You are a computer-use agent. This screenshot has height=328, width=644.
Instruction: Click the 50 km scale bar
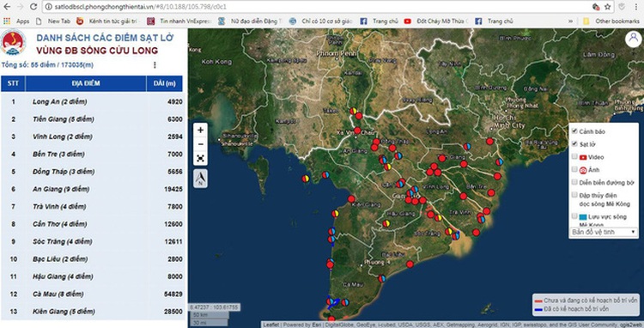point(209,314)
